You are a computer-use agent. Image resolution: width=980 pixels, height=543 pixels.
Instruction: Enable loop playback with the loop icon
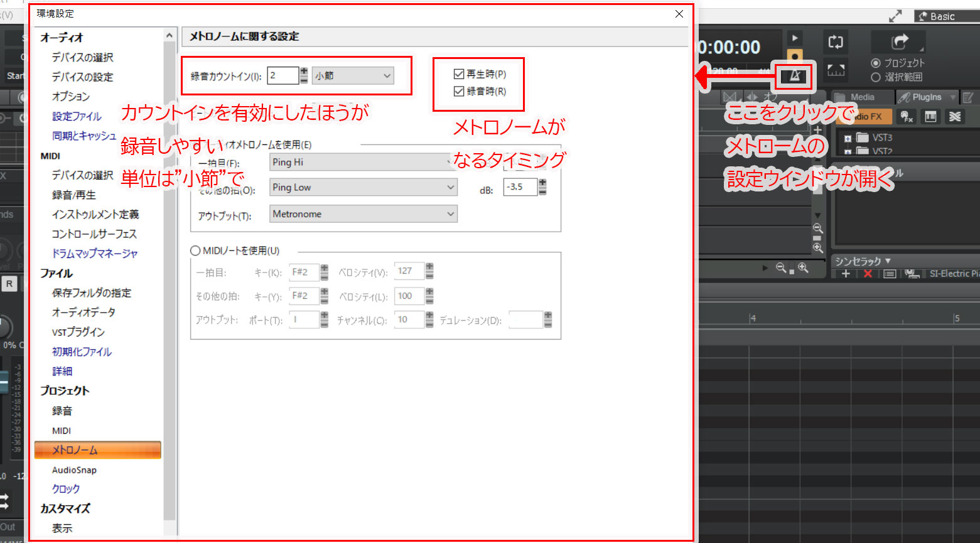835,41
